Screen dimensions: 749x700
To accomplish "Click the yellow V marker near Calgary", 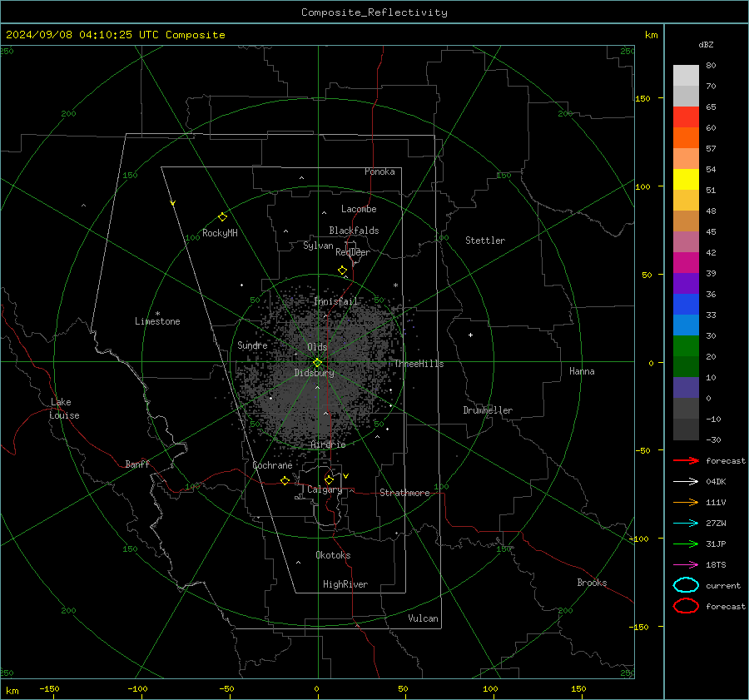I will (x=346, y=476).
